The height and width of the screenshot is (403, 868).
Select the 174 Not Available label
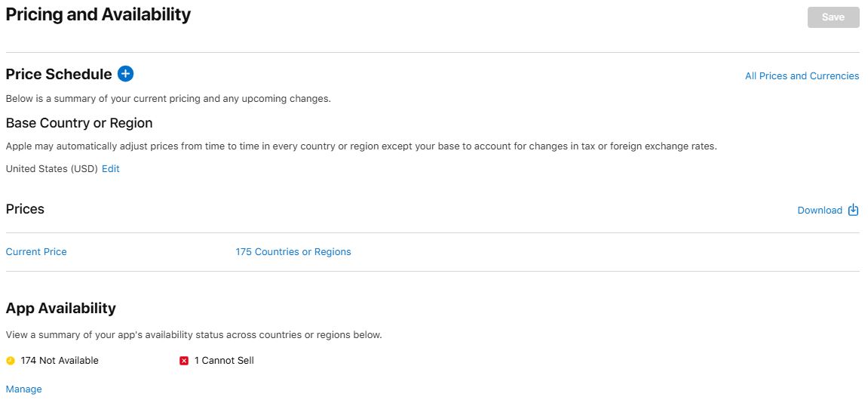(60, 361)
